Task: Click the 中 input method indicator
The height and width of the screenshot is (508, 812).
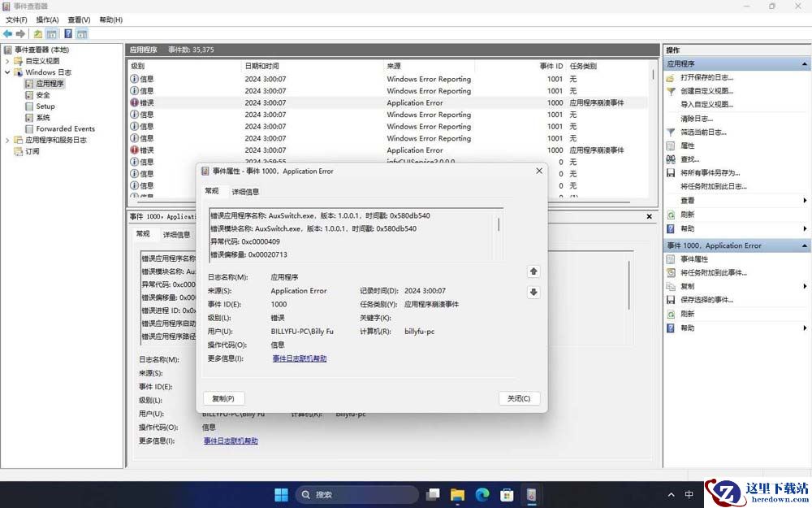Action: tap(689, 494)
